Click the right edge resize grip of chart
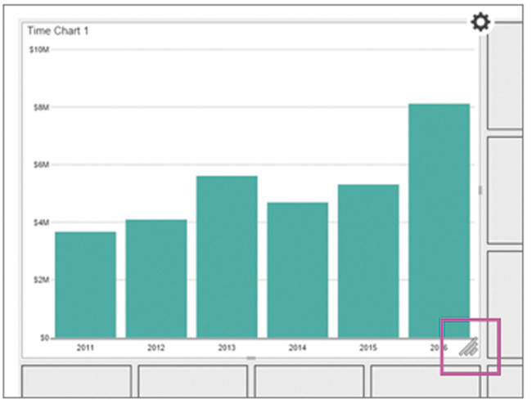532x404 pixels. pos(480,190)
